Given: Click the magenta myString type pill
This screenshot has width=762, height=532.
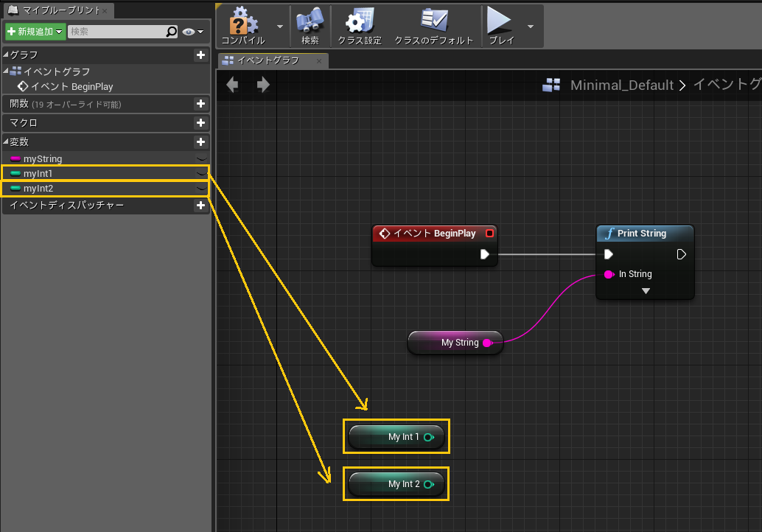Looking at the screenshot, I should coord(15,159).
